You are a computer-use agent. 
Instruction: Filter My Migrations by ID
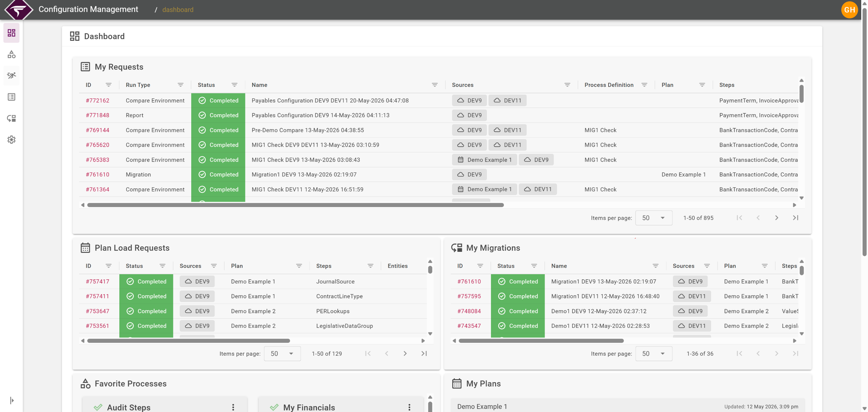click(x=480, y=266)
